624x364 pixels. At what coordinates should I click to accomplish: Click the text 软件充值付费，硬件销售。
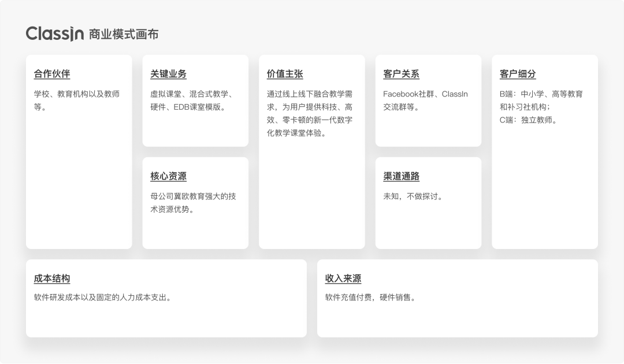[x=370, y=298]
